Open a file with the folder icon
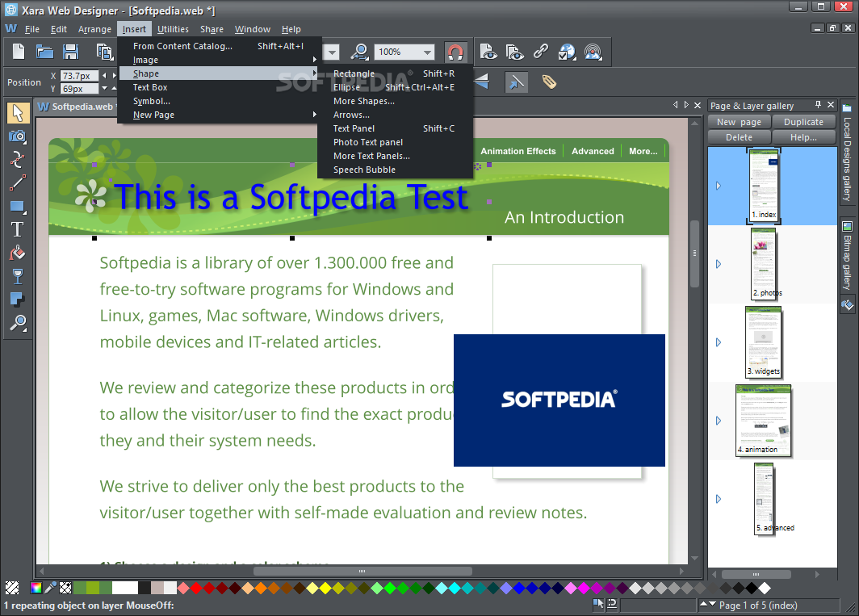 44,52
